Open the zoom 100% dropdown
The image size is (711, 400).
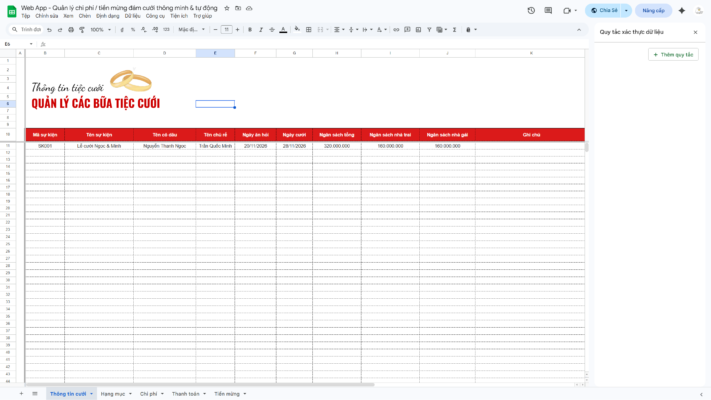(x=100, y=29)
